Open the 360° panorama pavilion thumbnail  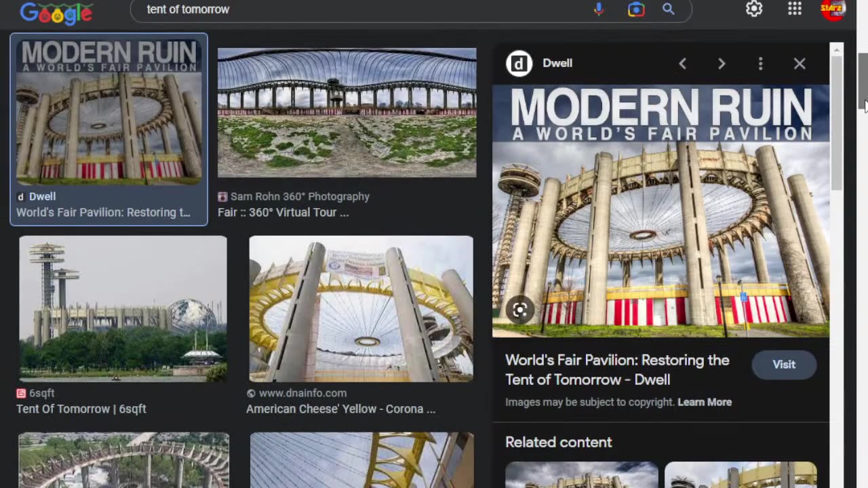coord(347,113)
